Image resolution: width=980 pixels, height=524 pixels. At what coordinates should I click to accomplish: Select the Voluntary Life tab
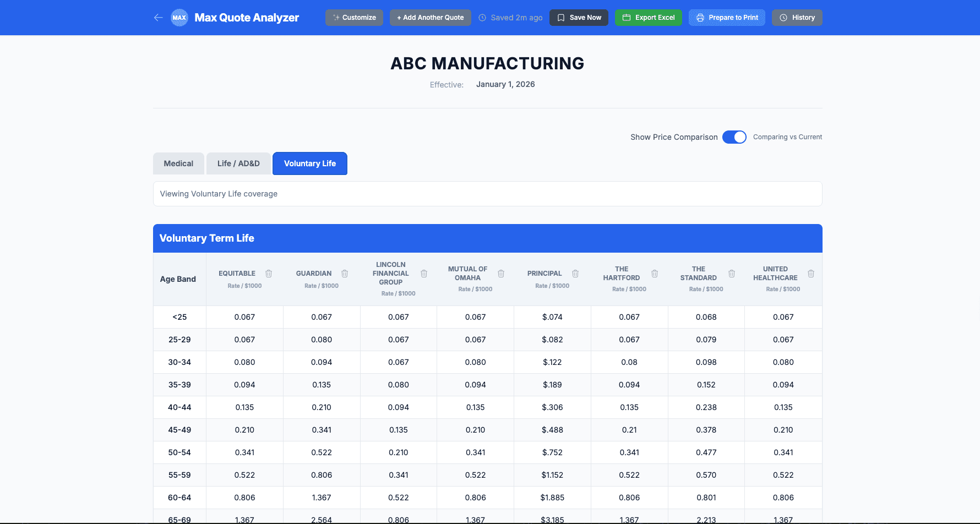(309, 163)
